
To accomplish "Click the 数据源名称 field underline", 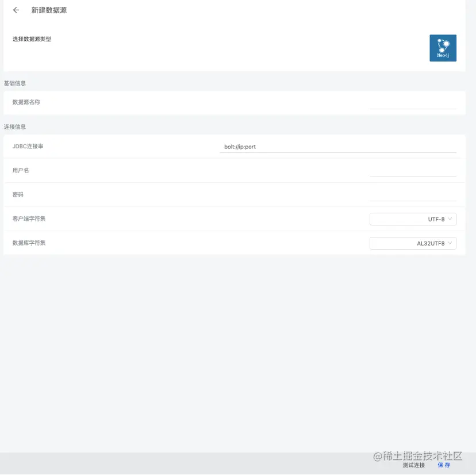I will pos(413,108).
